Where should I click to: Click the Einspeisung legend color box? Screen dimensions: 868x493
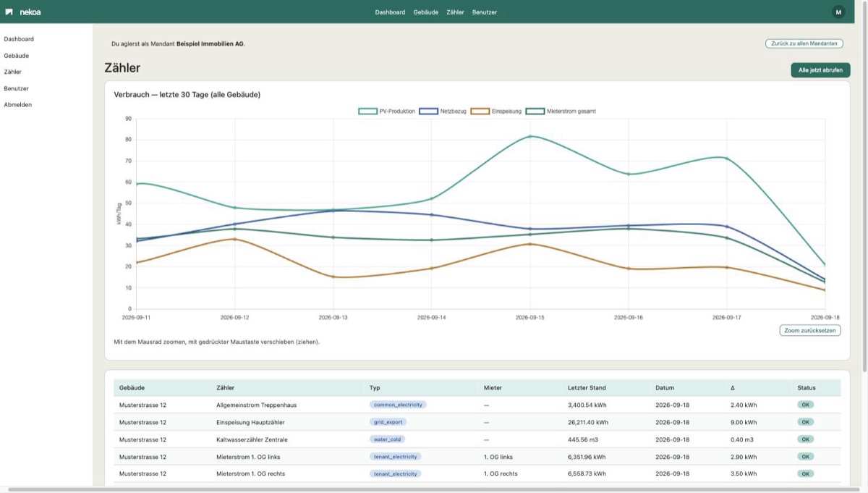(x=480, y=111)
